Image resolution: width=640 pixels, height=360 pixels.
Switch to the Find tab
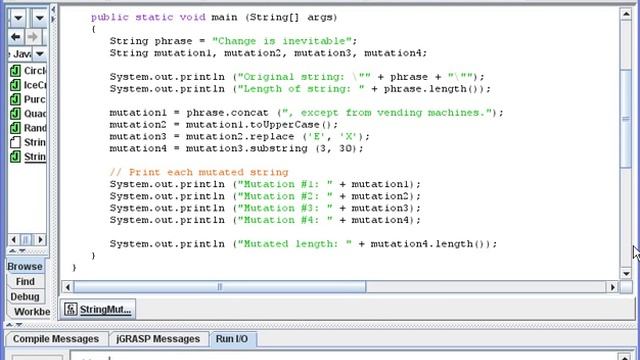coord(25,281)
